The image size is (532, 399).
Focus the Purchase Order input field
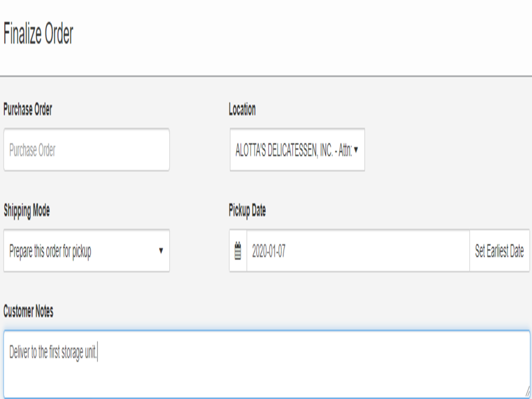click(86, 150)
